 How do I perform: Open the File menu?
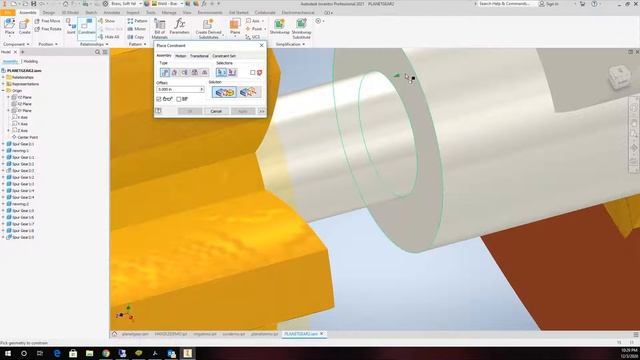point(7,13)
